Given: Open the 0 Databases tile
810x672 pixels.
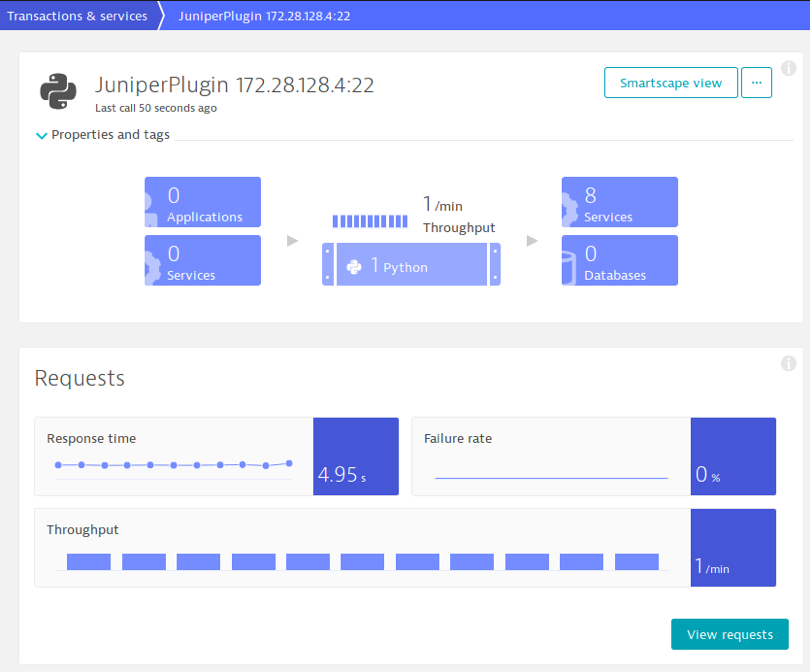Looking at the screenshot, I should (x=619, y=260).
